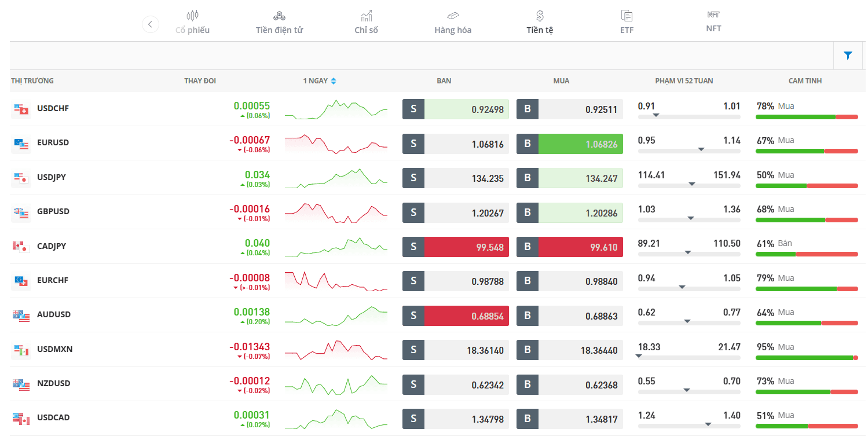Open the EURCHF market name
Screen dimensions: 868x440
coord(53,280)
